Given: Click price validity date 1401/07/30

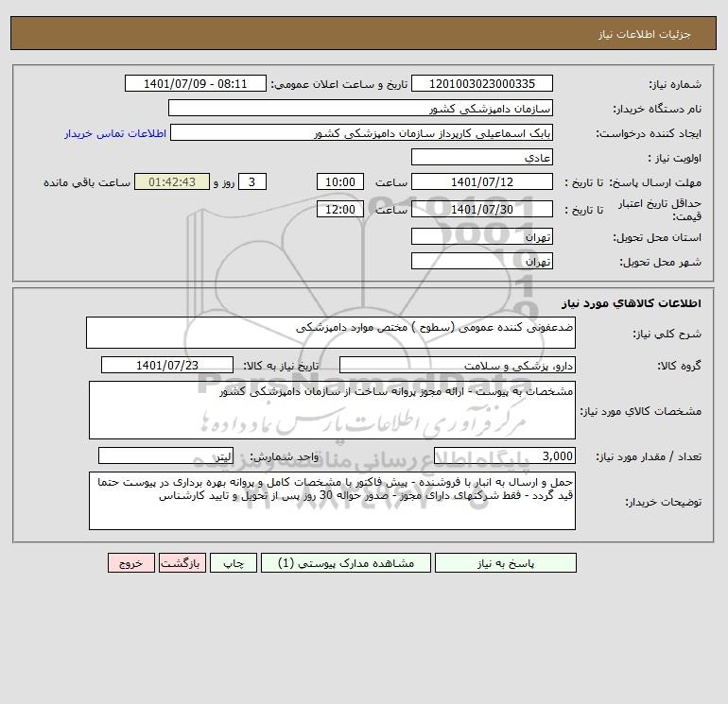Looking at the screenshot, I should coord(482,209).
